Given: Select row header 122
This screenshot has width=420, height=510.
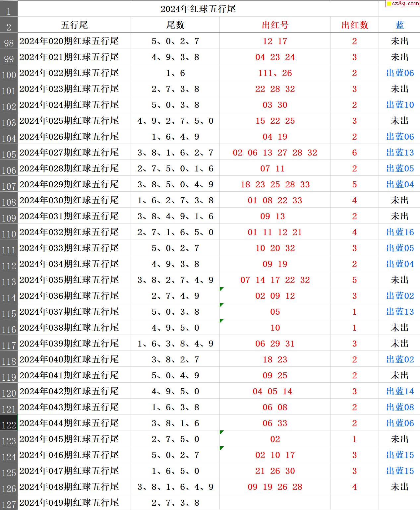Looking at the screenshot, I should pos(9,423).
